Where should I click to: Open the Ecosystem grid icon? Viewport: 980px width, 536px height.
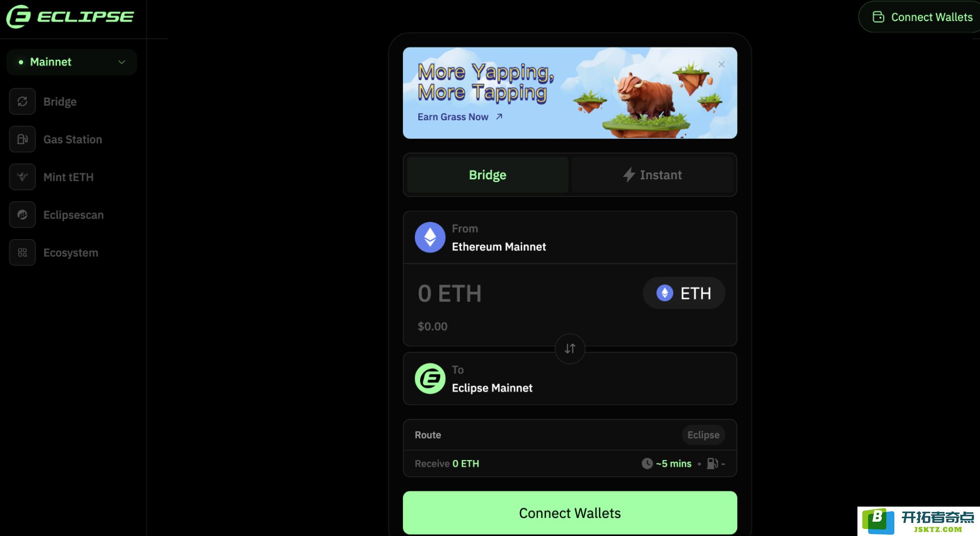point(22,252)
